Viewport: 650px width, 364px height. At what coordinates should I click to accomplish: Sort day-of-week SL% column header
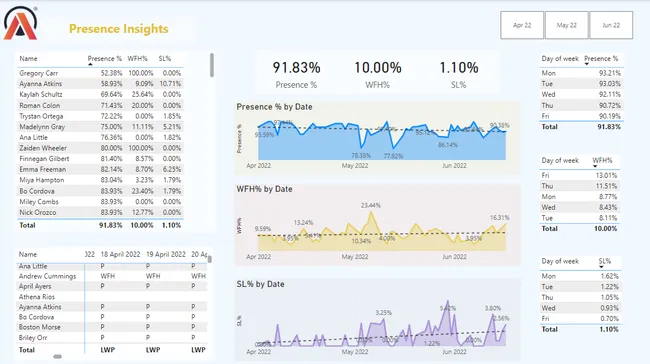pyautogui.click(x=604, y=261)
